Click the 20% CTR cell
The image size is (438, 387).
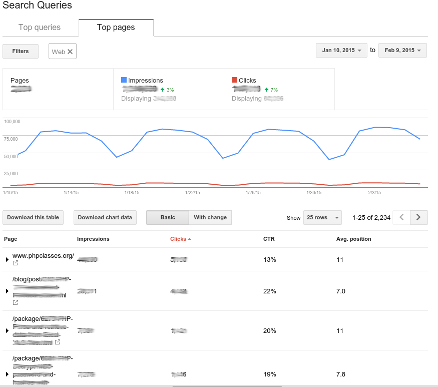click(270, 331)
